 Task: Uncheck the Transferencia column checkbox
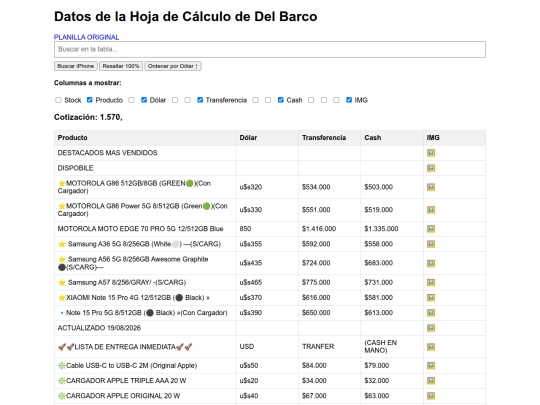coord(200,100)
